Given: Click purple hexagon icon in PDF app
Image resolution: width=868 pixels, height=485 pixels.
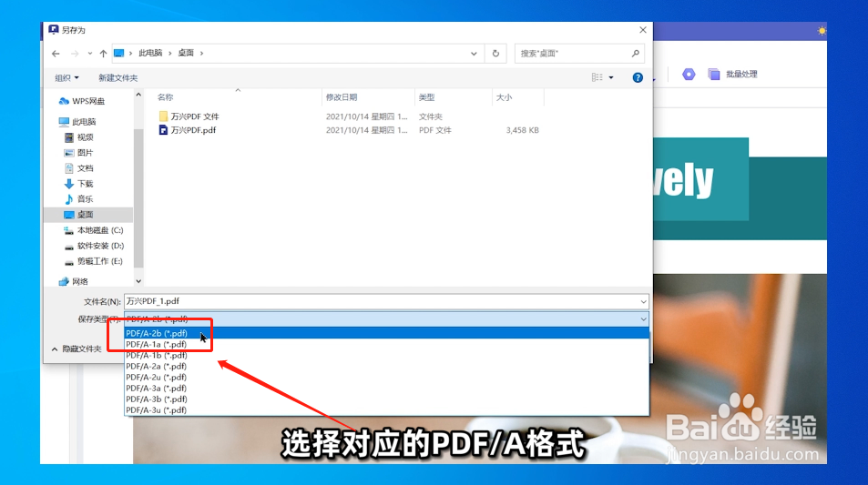Looking at the screenshot, I should (x=689, y=74).
